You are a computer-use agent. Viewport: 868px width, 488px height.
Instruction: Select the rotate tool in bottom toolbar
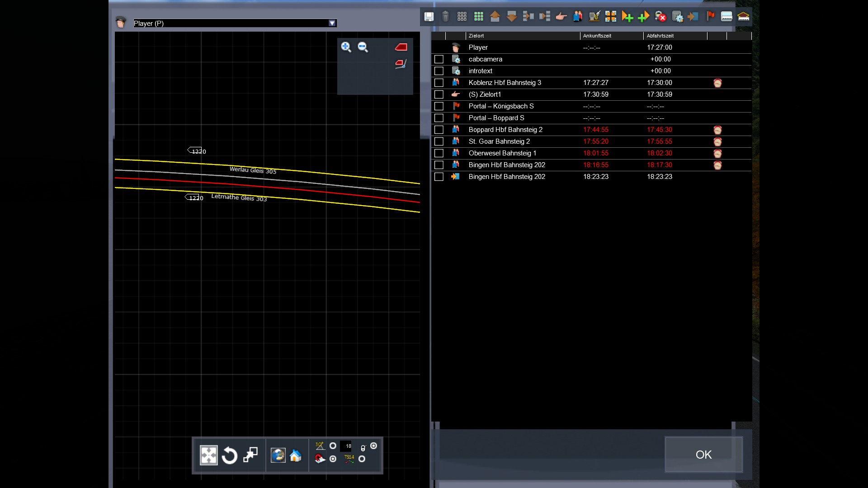click(229, 455)
